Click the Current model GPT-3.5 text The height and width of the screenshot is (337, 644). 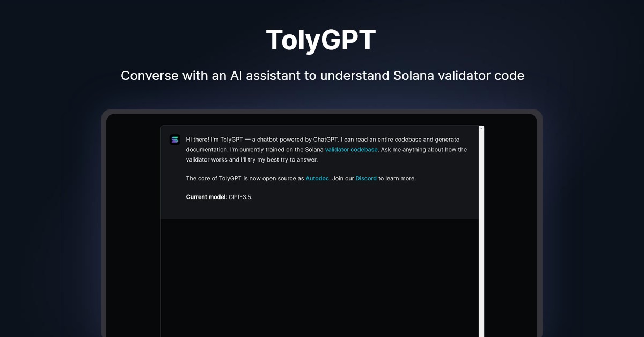tap(218, 197)
